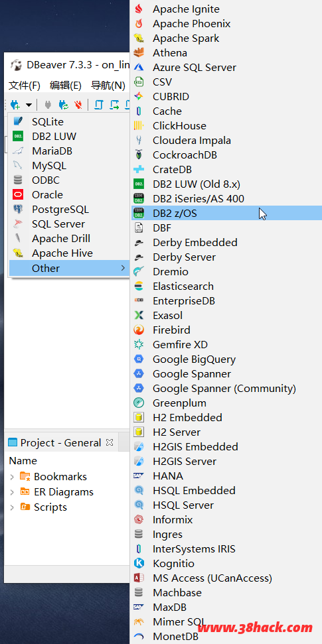This screenshot has height=644, width=322.
Task: Click the ODBC database icon
Action: point(18,180)
